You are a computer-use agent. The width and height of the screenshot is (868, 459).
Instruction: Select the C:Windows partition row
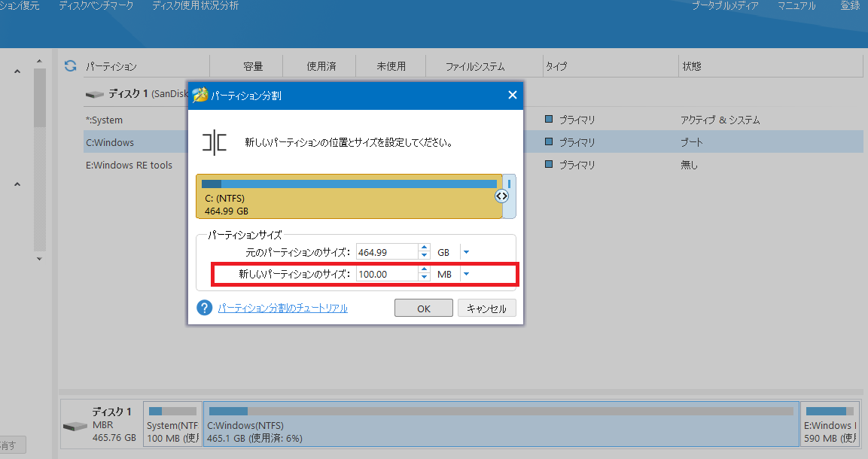pos(474,142)
